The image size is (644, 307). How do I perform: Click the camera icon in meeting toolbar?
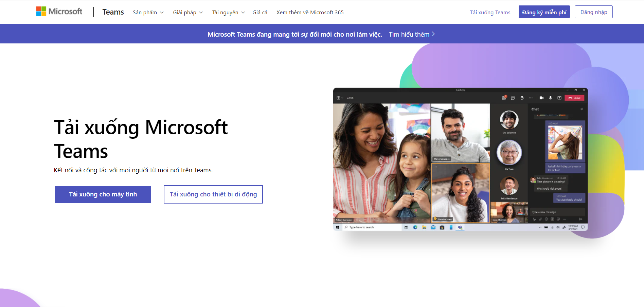pos(541,98)
